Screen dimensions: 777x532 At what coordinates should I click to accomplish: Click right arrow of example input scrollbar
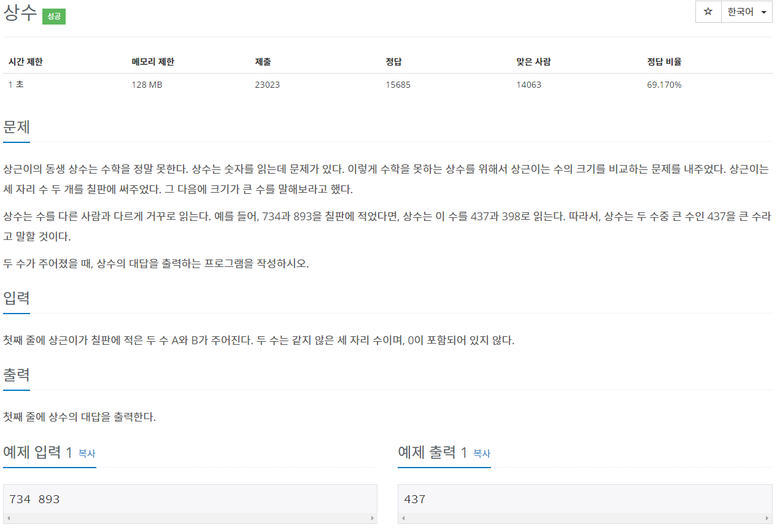point(373,519)
